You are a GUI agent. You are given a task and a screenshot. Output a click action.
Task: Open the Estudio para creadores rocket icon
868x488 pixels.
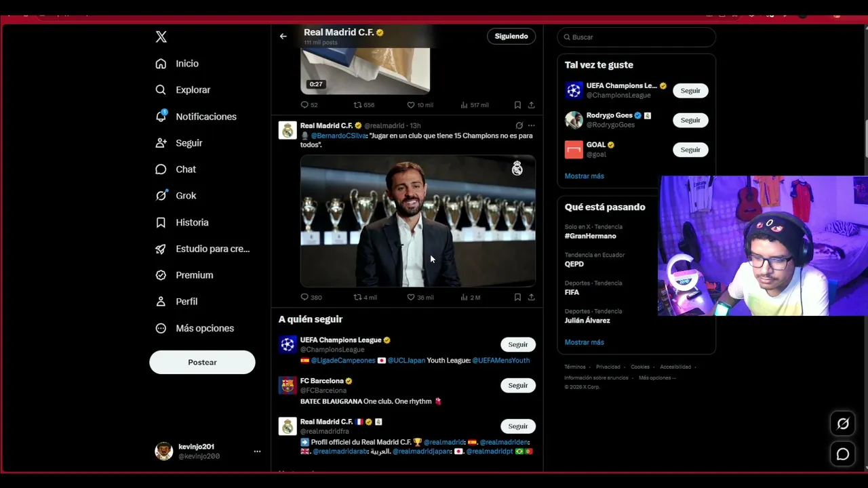(x=161, y=249)
